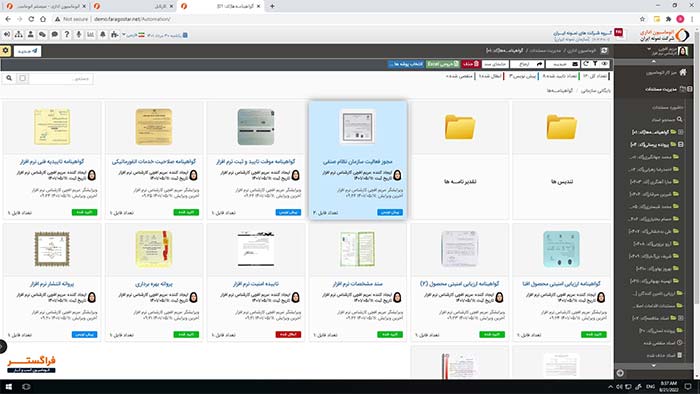The image size is (700, 394).
Task: Open the organization chart icon
Action: (x=19, y=34)
